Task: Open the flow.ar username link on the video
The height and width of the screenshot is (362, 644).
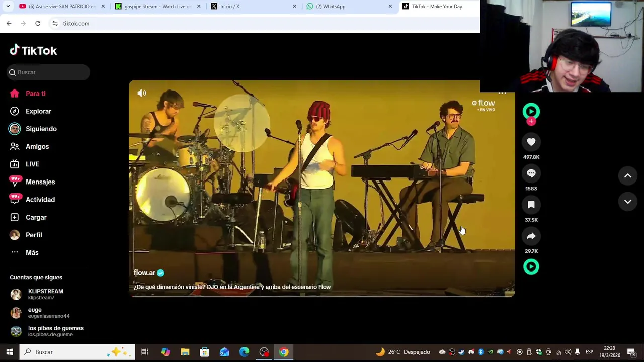Action: point(144,273)
